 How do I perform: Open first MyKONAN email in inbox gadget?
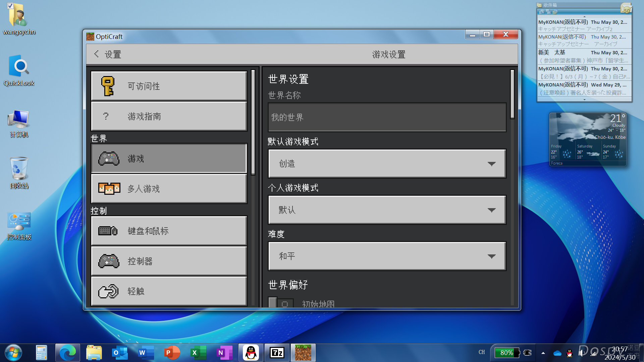click(x=584, y=25)
